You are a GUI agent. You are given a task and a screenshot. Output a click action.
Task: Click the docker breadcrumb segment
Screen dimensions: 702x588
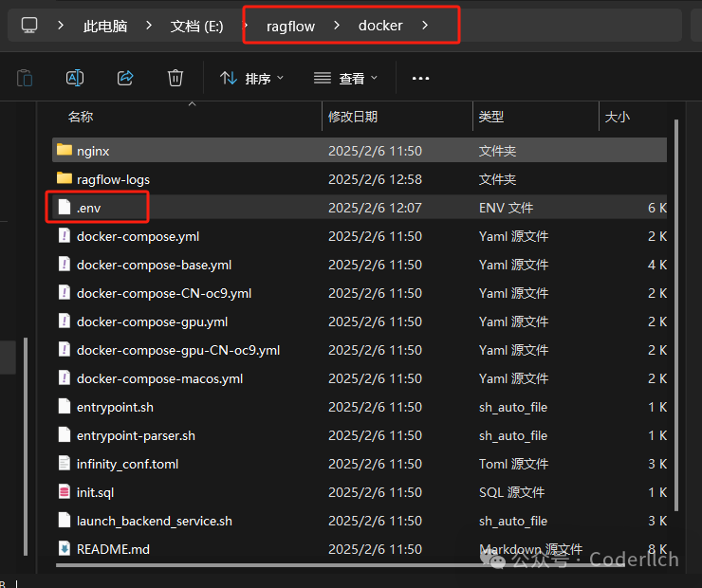coord(380,26)
